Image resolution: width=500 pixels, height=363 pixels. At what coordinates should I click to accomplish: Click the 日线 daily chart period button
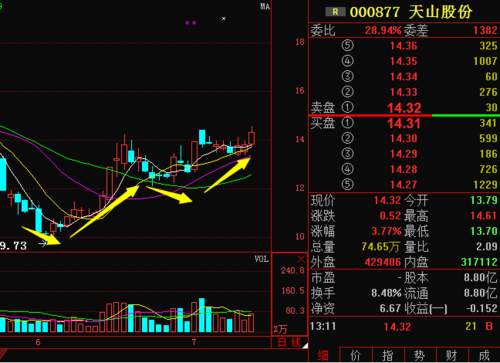pos(289,343)
